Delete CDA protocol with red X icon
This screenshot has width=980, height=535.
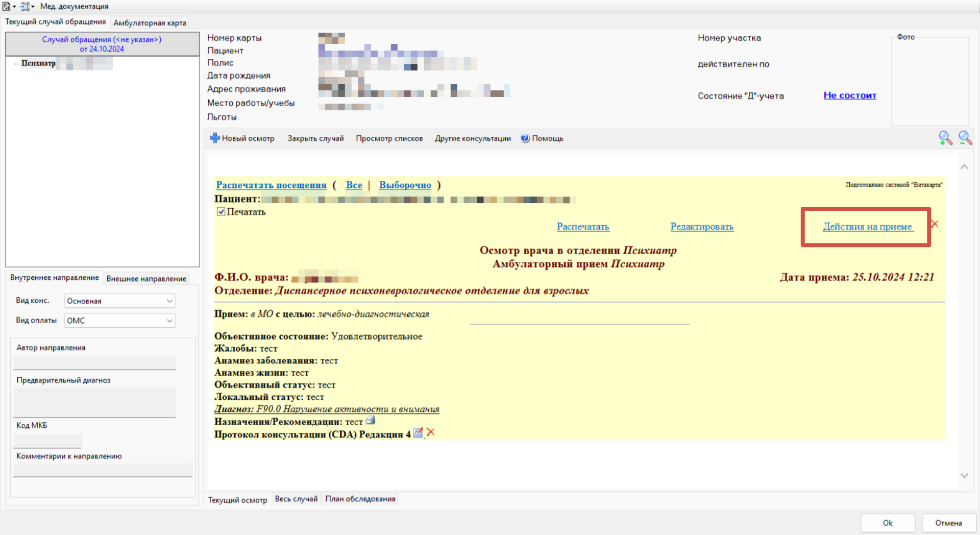tap(431, 432)
